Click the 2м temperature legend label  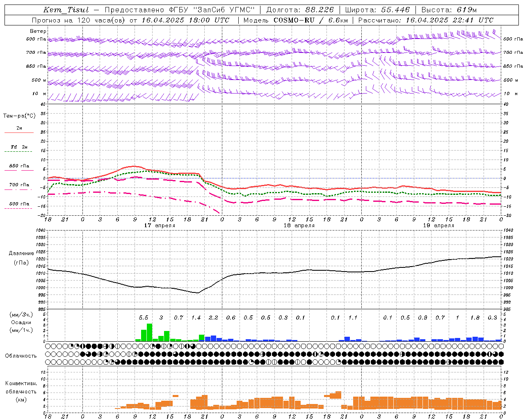pos(19,128)
